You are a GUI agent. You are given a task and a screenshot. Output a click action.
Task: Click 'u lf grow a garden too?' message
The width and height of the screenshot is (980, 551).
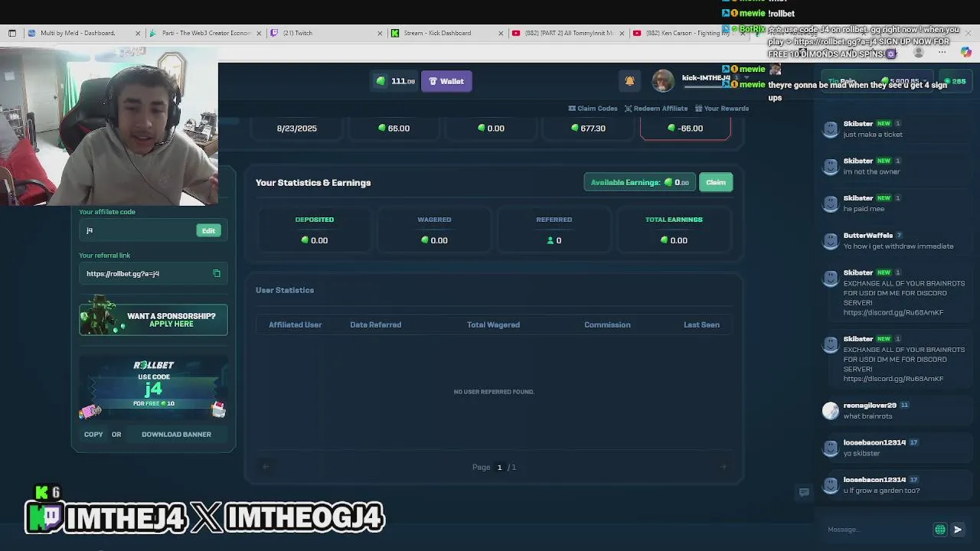[x=881, y=491]
